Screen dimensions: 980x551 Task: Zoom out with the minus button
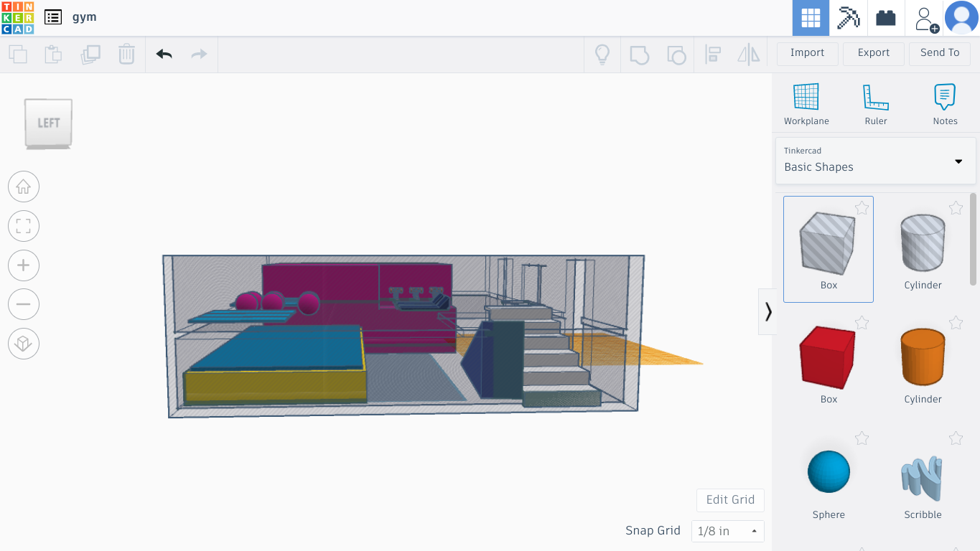[24, 304]
